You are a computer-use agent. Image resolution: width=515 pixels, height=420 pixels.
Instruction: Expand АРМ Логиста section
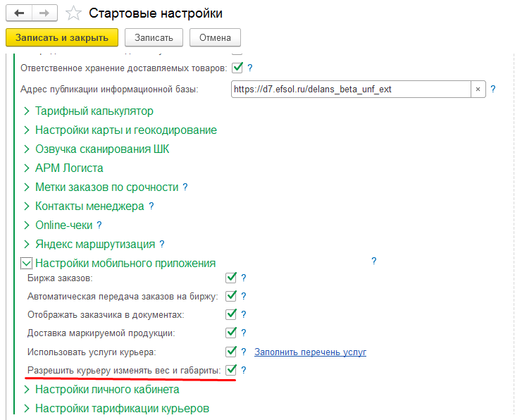(27, 168)
